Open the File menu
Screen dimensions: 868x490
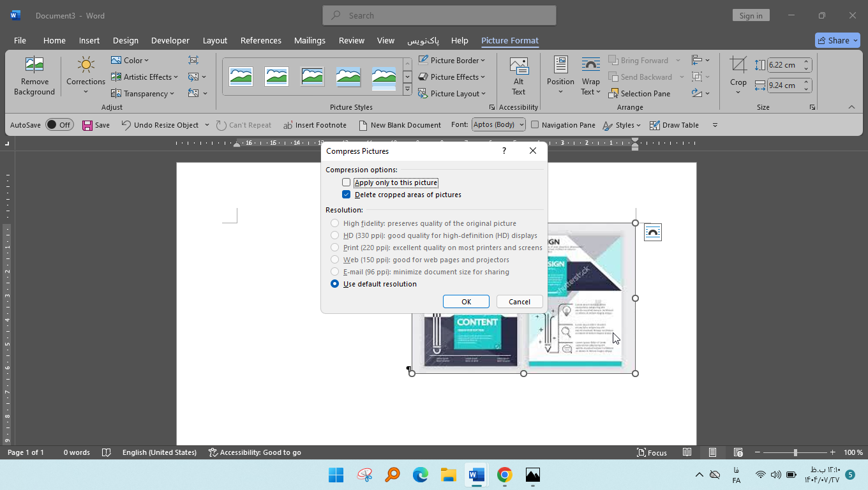pyautogui.click(x=20, y=40)
